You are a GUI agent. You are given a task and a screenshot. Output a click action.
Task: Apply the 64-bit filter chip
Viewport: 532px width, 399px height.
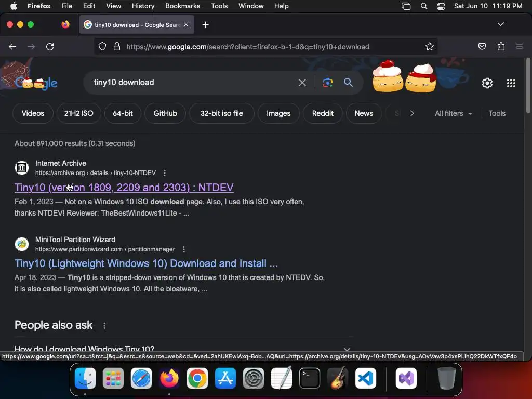(x=123, y=113)
